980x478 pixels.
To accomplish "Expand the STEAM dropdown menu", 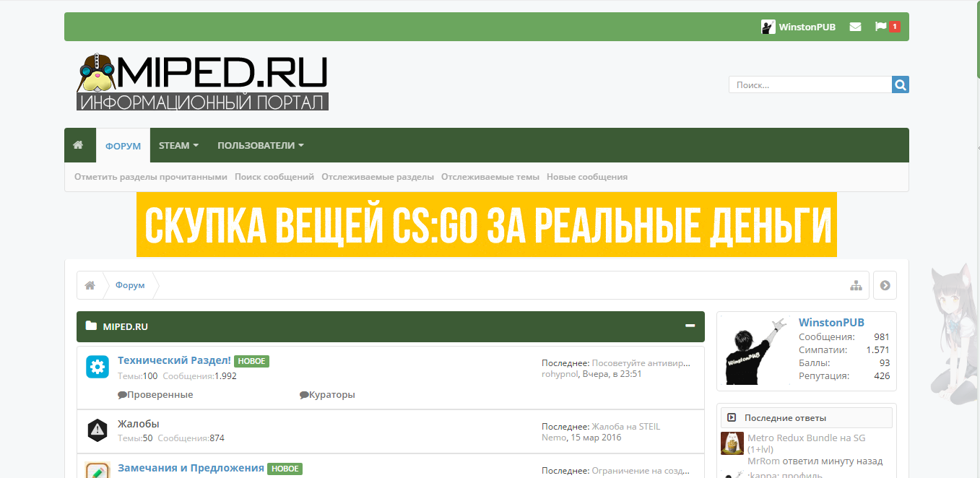I will tap(178, 145).
